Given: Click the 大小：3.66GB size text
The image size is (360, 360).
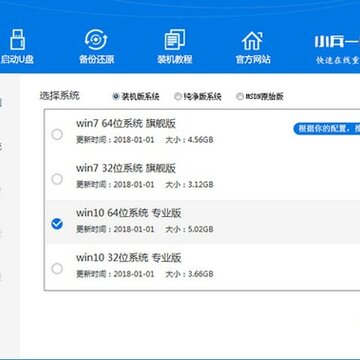Looking at the screenshot, I should tap(189, 274).
